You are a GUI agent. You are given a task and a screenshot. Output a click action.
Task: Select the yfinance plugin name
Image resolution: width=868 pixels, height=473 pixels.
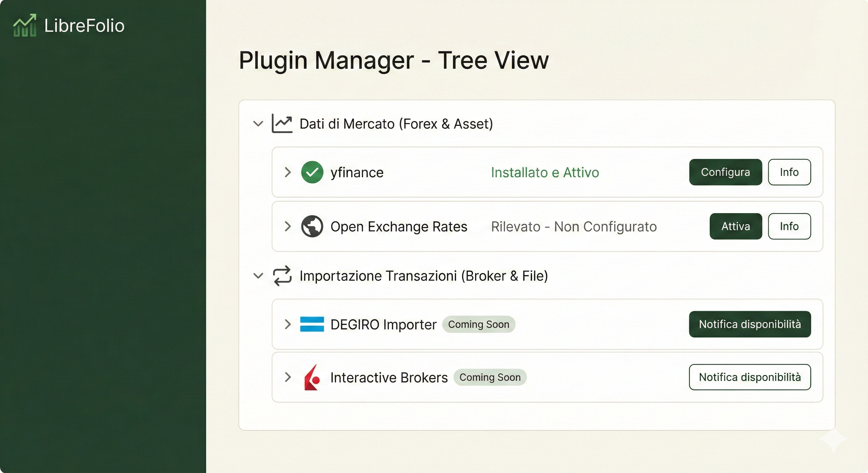(357, 173)
